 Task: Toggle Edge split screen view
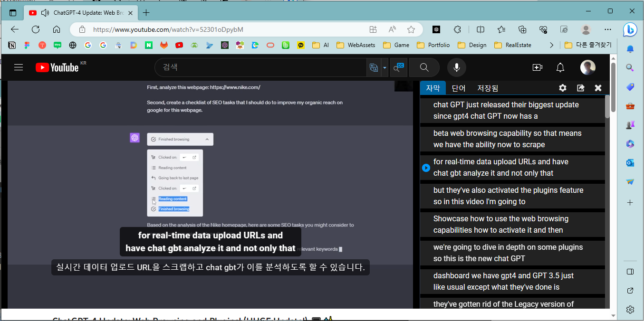click(481, 29)
